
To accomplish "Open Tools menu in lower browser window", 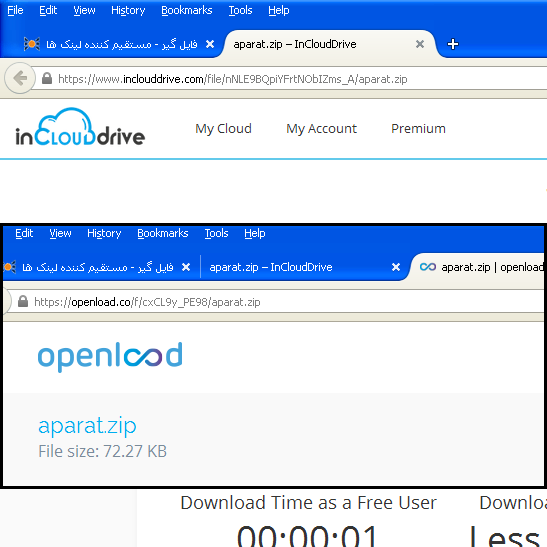I will [x=216, y=233].
